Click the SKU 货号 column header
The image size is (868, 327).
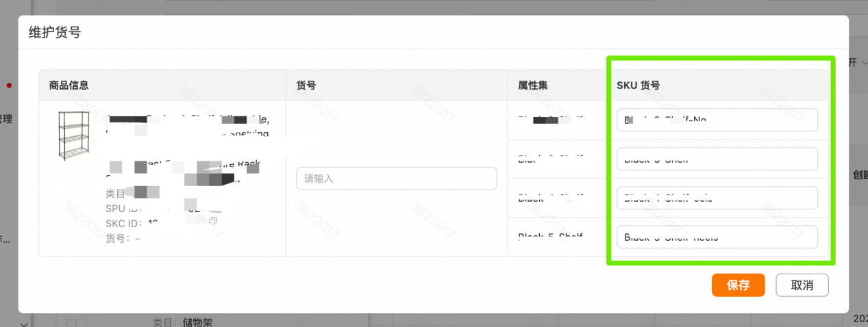(x=638, y=86)
